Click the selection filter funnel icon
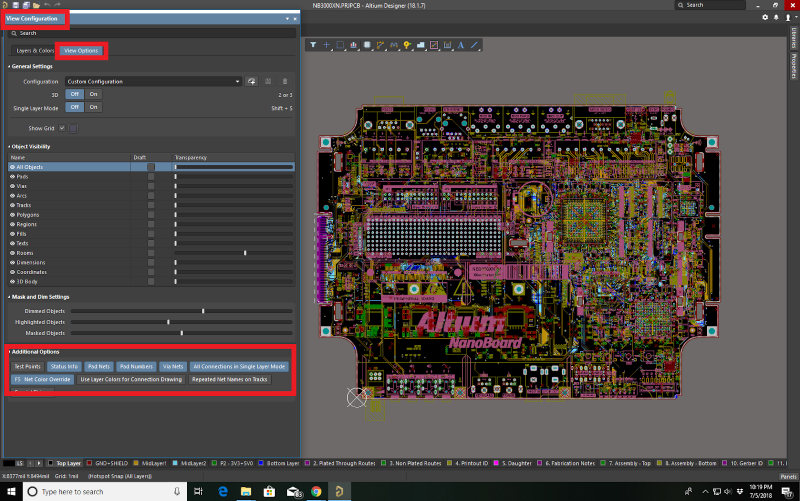Image resolution: width=800 pixels, height=501 pixels. pos(313,45)
